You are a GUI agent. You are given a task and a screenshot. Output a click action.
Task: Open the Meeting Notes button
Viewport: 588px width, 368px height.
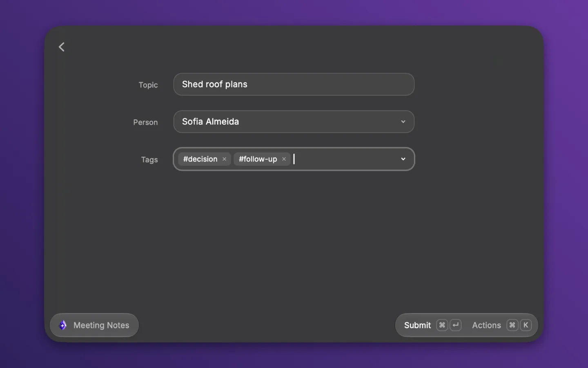point(94,325)
